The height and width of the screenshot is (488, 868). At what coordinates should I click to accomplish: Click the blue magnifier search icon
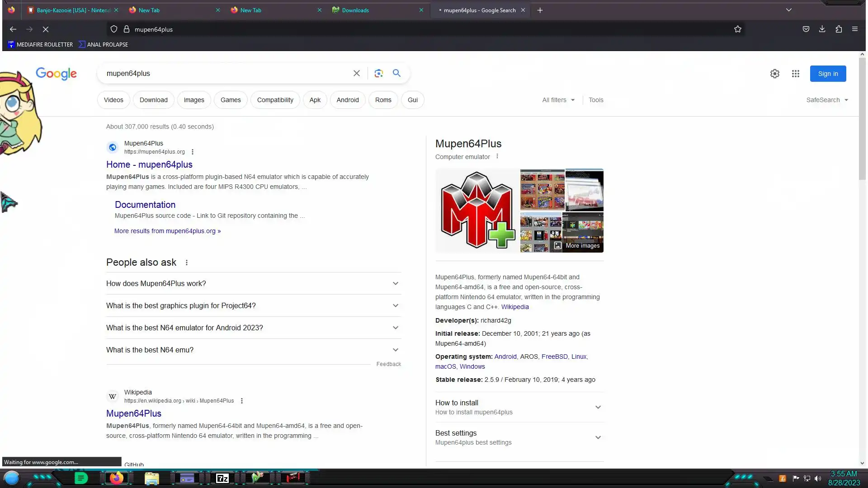click(x=396, y=73)
